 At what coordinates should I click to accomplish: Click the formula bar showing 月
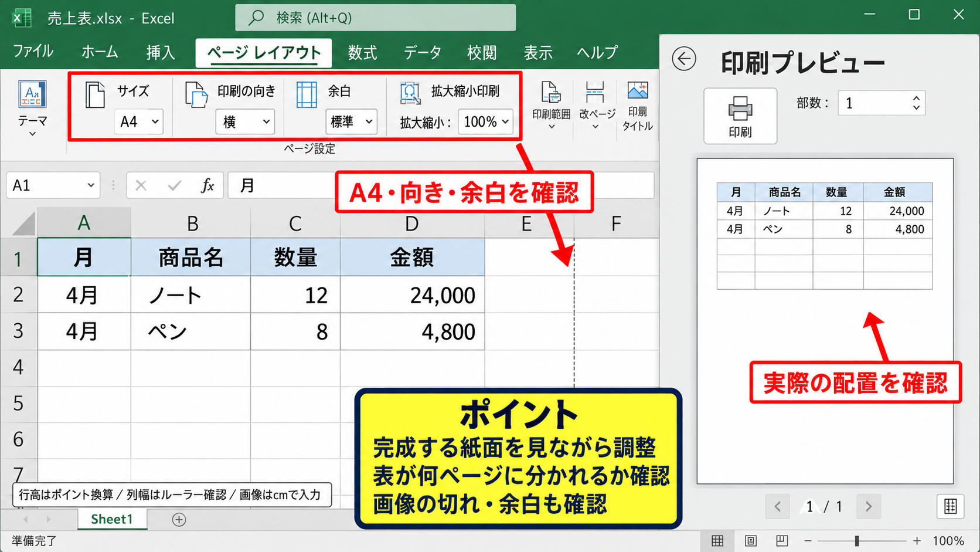pyautogui.click(x=441, y=185)
